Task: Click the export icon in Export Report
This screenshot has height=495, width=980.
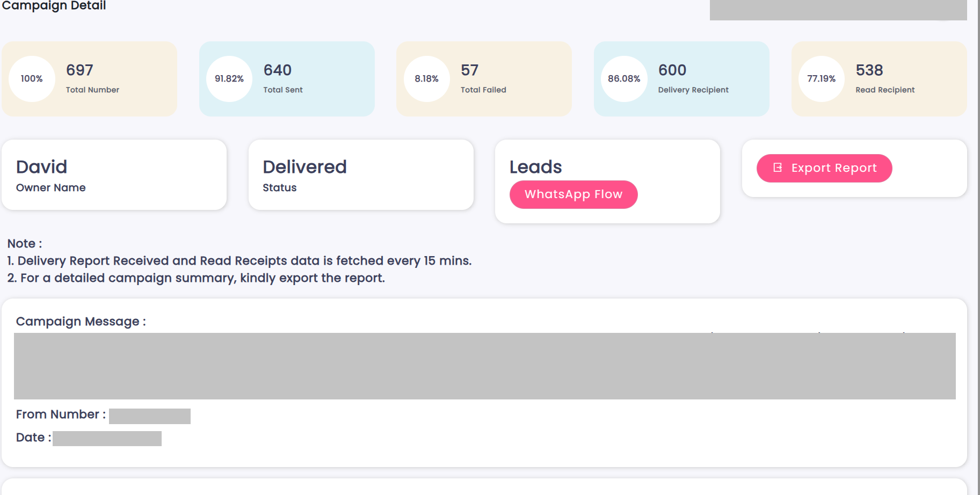Action: (x=778, y=168)
